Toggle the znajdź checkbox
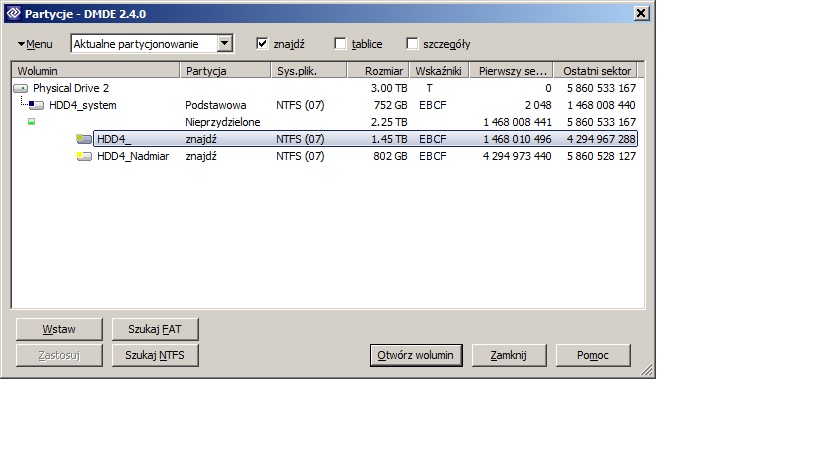This screenshot has height=460, width=819. tap(262, 44)
